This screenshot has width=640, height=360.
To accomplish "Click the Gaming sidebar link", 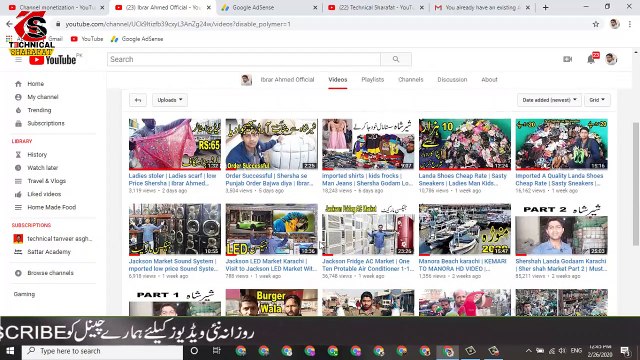I will [24, 294].
